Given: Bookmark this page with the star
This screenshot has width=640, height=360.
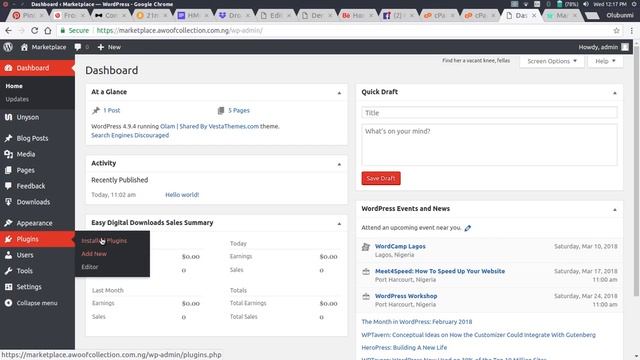Looking at the screenshot, I should (x=616, y=31).
